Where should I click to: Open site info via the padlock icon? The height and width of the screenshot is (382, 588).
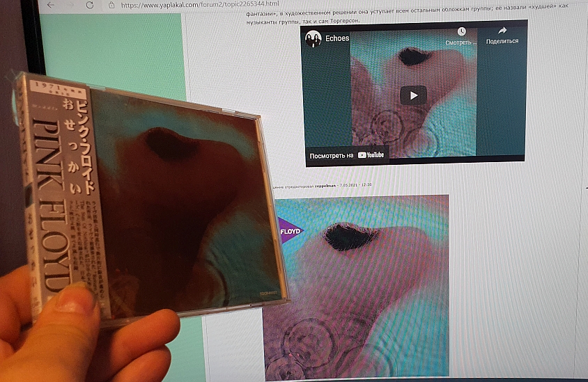point(111,5)
